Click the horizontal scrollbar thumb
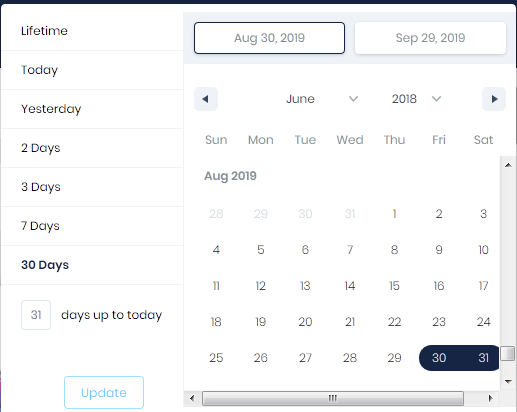Viewport: 517px width, 412px height. point(333,398)
